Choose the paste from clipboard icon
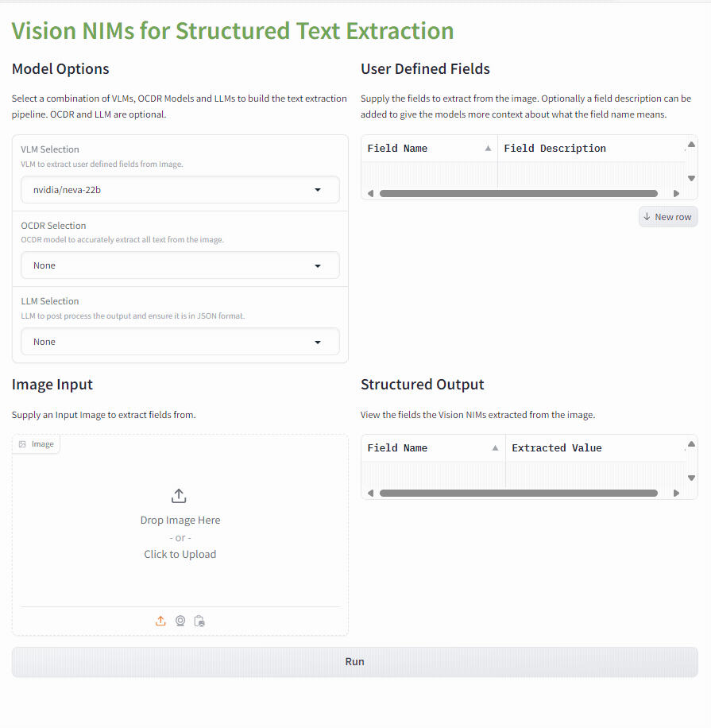Image resolution: width=711 pixels, height=728 pixels. point(199,622)
